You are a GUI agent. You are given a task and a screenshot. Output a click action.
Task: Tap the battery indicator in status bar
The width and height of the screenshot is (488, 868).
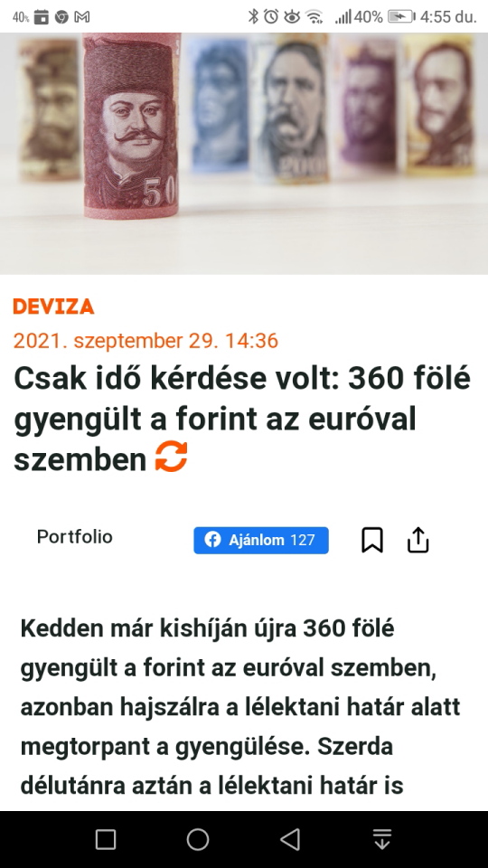coord(401,16)
